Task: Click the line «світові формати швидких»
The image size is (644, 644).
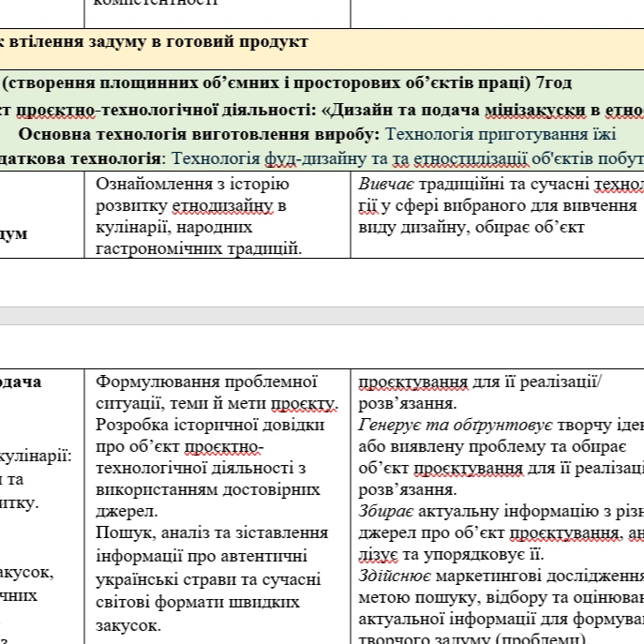Action: 198,603
